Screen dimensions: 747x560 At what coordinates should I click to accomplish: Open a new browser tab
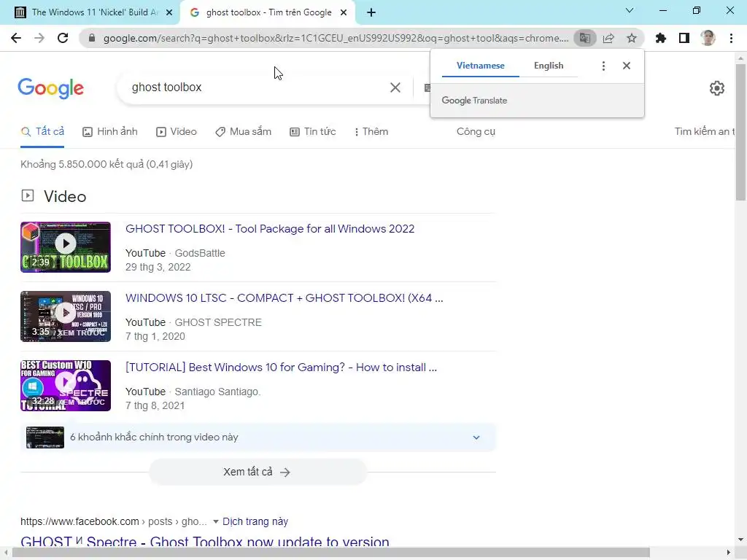[x=371, y=12]
